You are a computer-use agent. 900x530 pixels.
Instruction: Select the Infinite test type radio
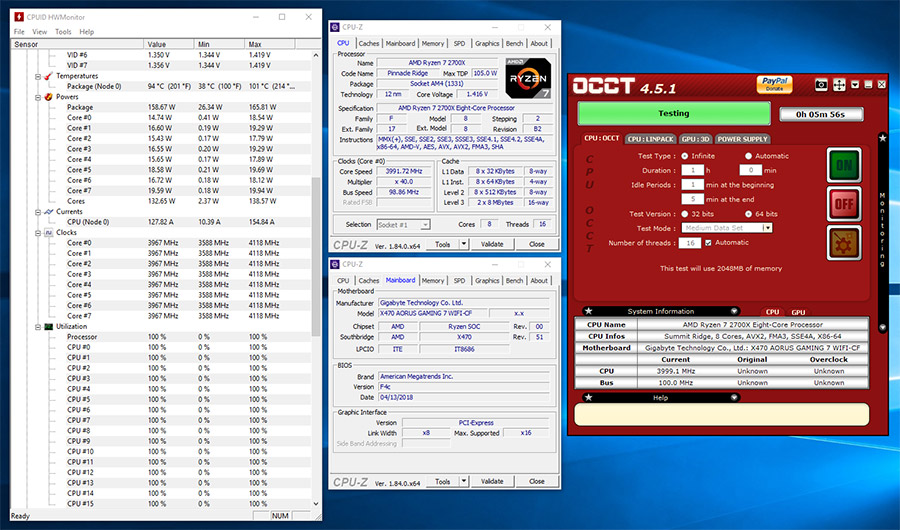(685, 156)
